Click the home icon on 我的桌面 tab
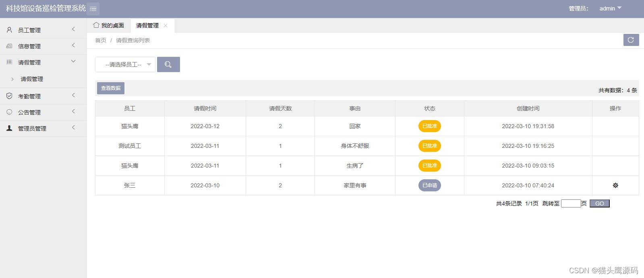The width and height of the screenshot is (644, 278). pyautogui.click(x=96, y=25)
